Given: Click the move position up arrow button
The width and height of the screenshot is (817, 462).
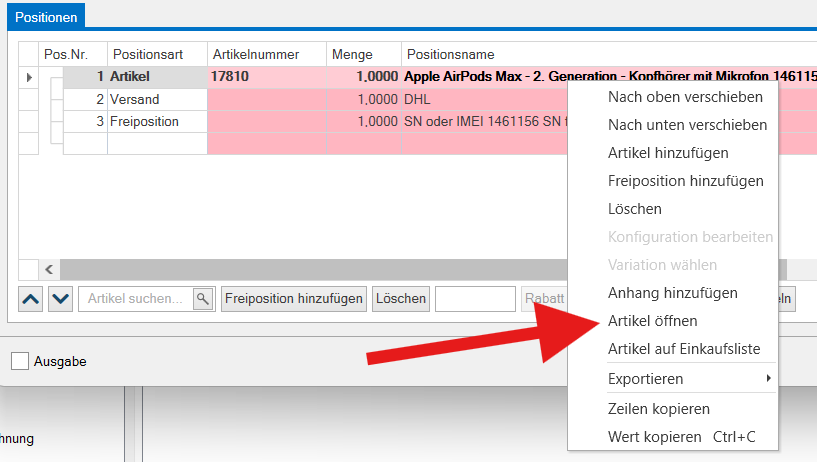Looking at the screenshot, I should click(x=31, y=298).
